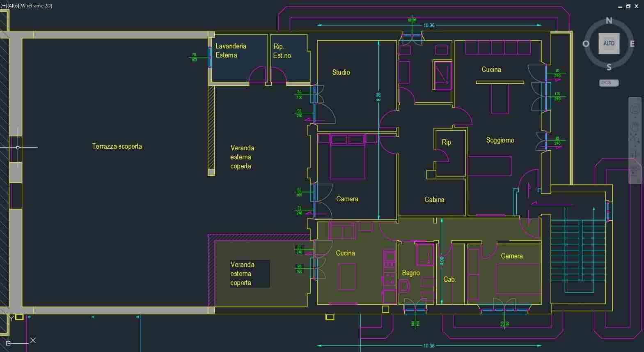644x352 pixels.
Task: Select the Lavanderia Esterna room label
Action: tap(231, 51)
